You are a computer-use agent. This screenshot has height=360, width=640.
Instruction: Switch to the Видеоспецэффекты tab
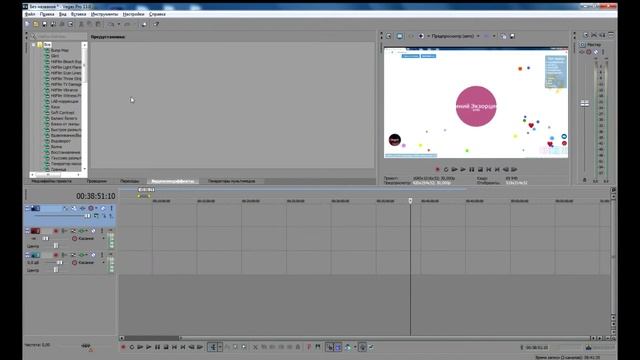173,181
